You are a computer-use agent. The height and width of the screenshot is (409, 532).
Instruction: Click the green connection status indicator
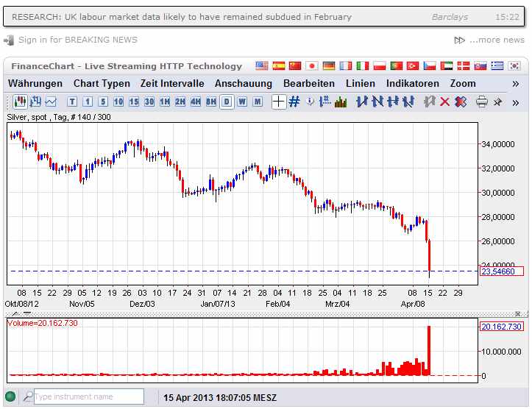(10, 396)
